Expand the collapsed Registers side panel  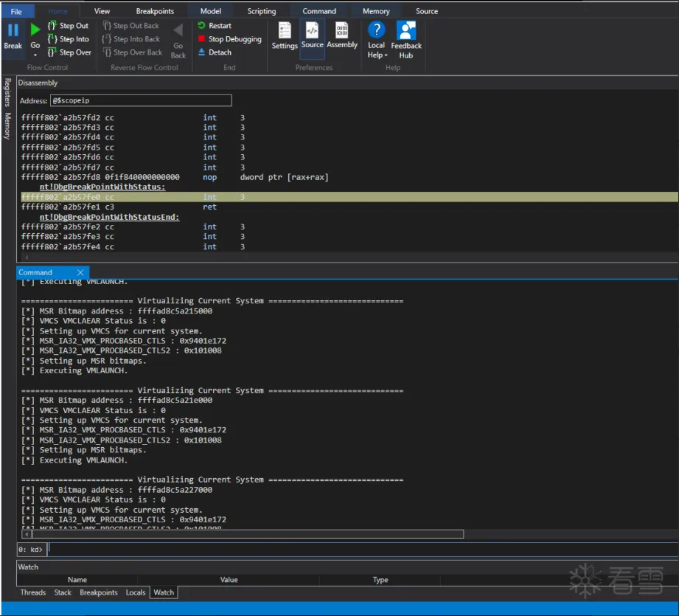(7, 93)
